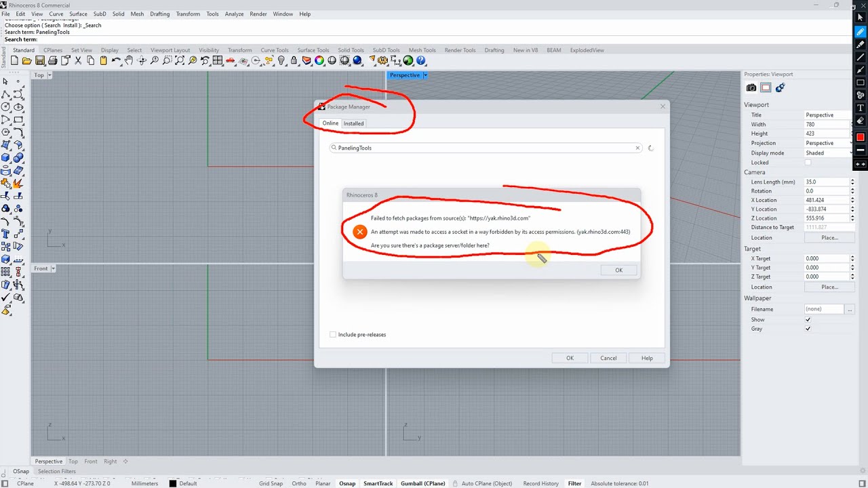The height and width of the screenshot is (488, 868).
Task: Click the check mark icon in left sidebar
Action: coord(6,298)
